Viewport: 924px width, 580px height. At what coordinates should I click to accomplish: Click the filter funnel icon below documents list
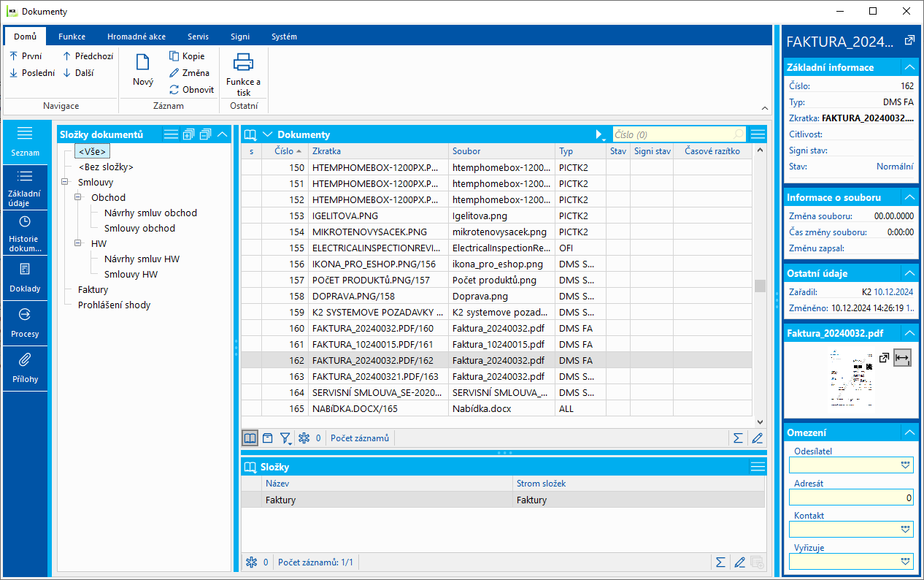coord(285,438)
